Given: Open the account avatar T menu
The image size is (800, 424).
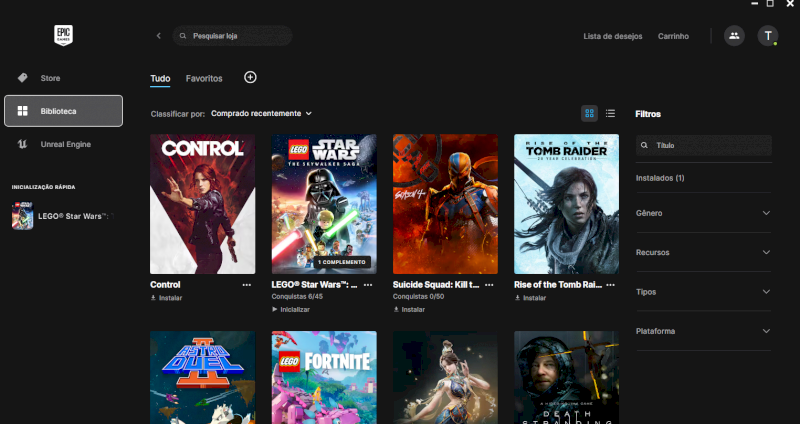Looking at the screenshot, I should (768, 36).
